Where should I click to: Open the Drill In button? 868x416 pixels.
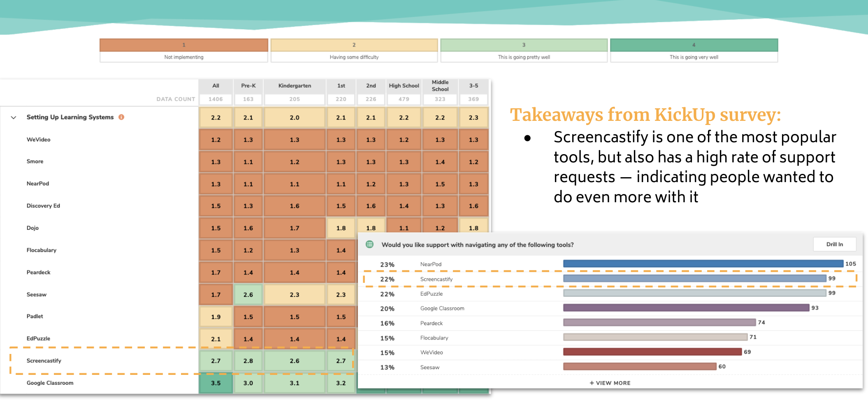pos(835,244)
